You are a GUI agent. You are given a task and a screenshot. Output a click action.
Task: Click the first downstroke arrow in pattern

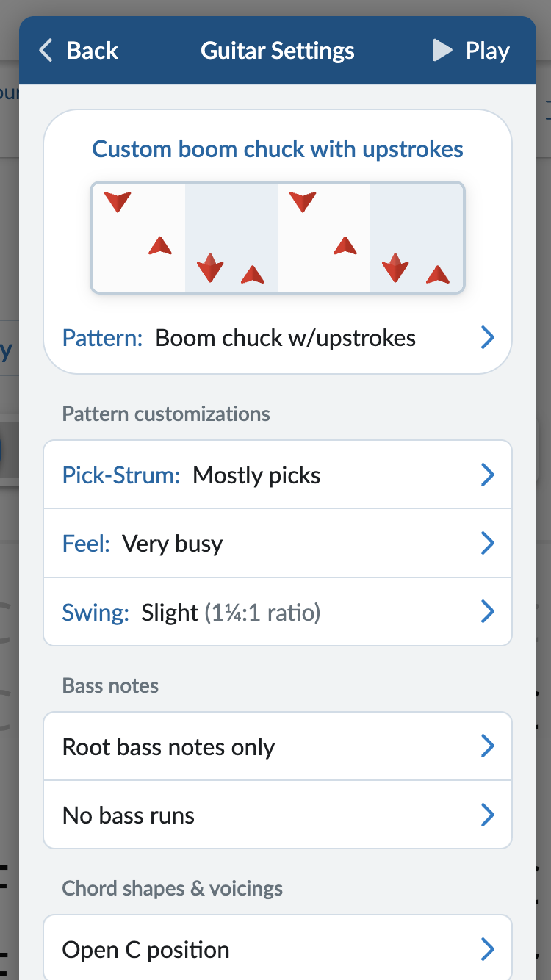[118, 201]
